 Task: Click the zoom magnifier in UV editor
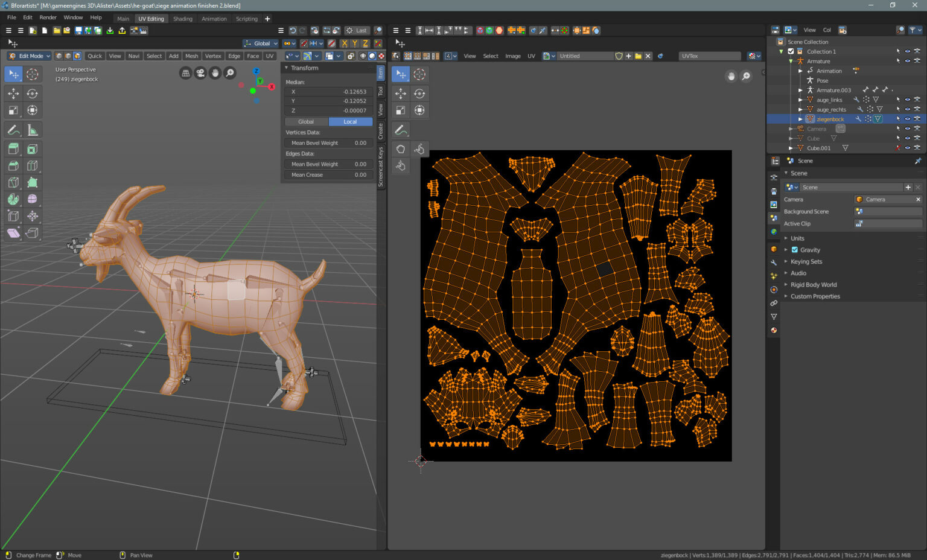[746, 76]
